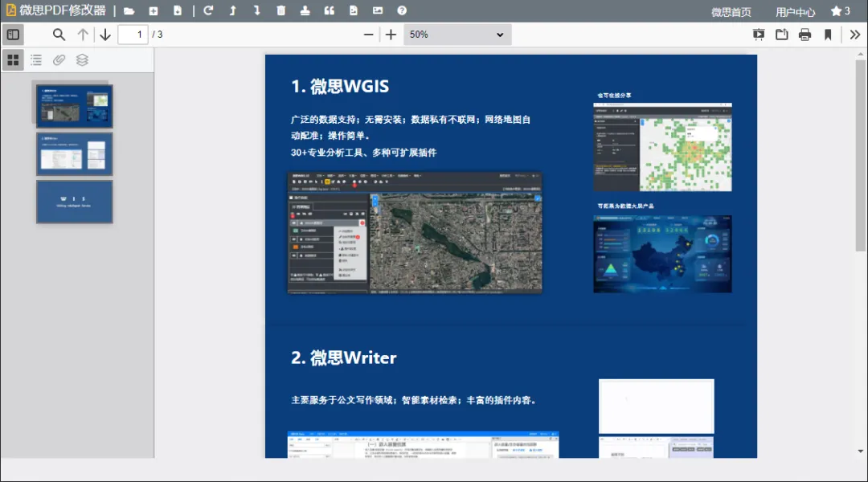Show the attachments panel

coord(59,60)
